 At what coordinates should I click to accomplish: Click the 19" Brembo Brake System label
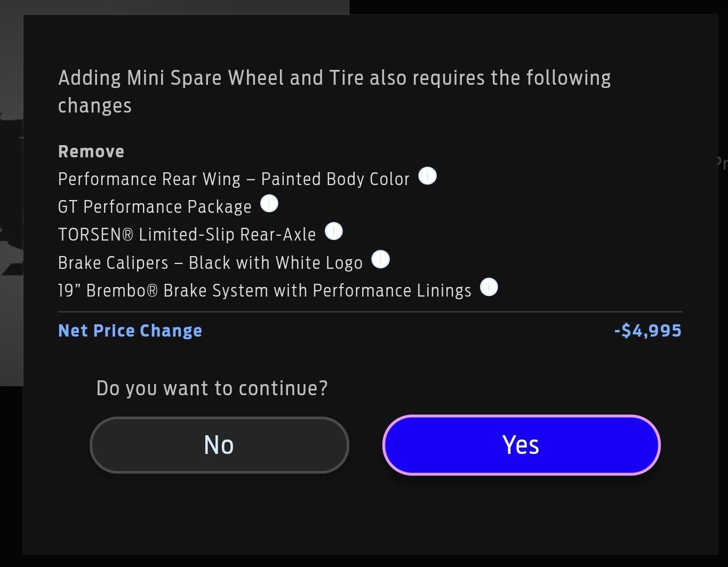pos(265,291)
